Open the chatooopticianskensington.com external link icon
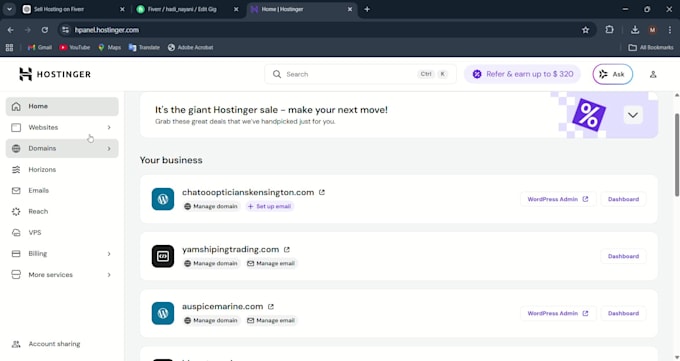This screenshot has width=680, height=361. (x=322, y=192)
